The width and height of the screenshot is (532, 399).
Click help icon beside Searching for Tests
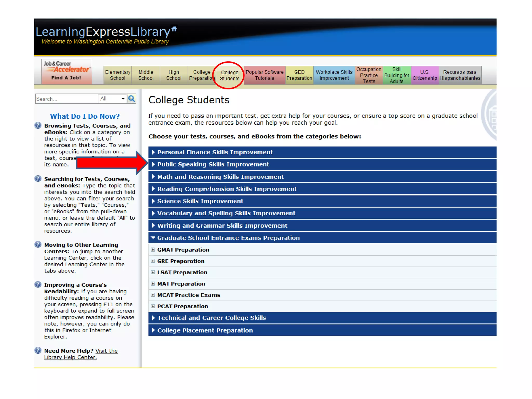pos(38,179)
